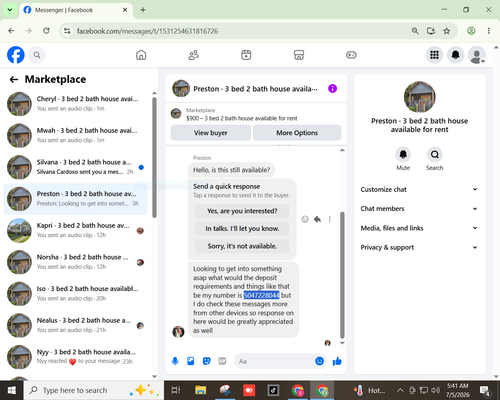
Task: Open Iso conversation in list
Action: coord(75,294)
